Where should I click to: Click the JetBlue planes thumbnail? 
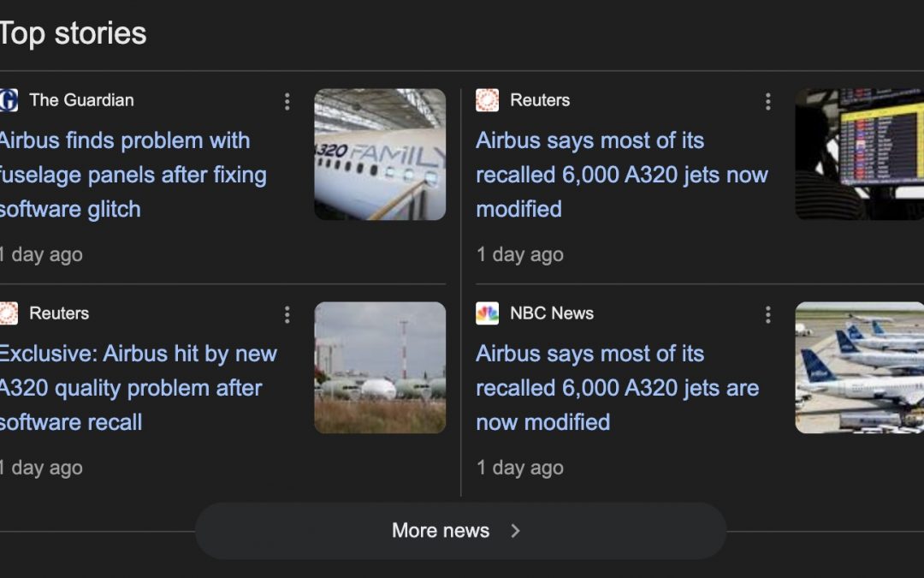point(859,367)
